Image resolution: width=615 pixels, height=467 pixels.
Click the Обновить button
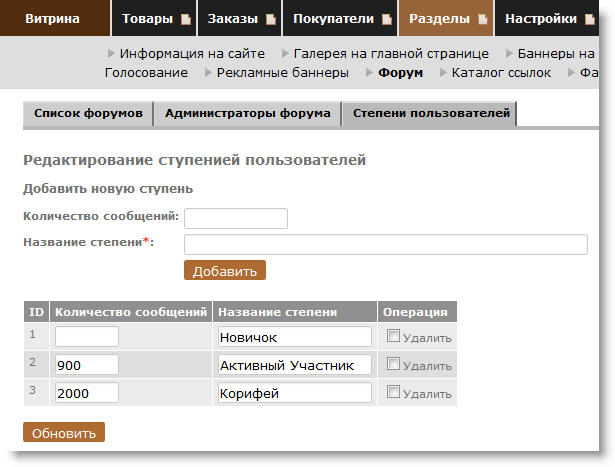pyautogui.click(x=64, y=432)
